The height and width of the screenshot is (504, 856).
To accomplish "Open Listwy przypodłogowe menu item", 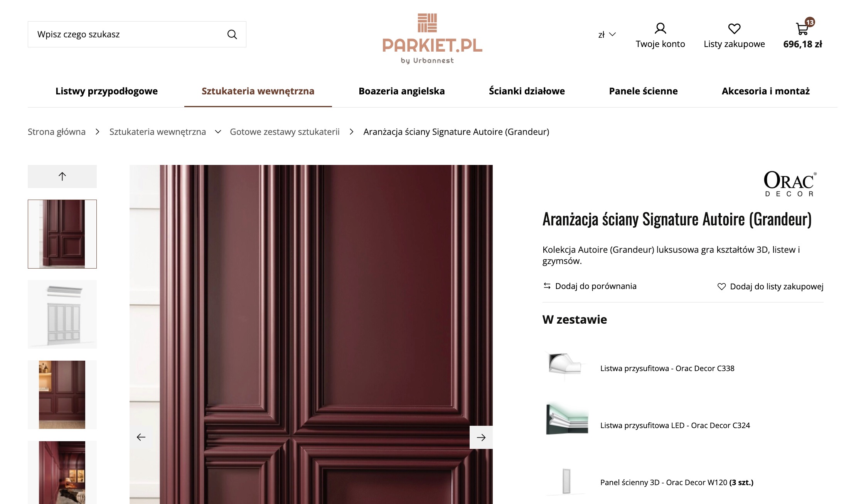I will [106, 91].
